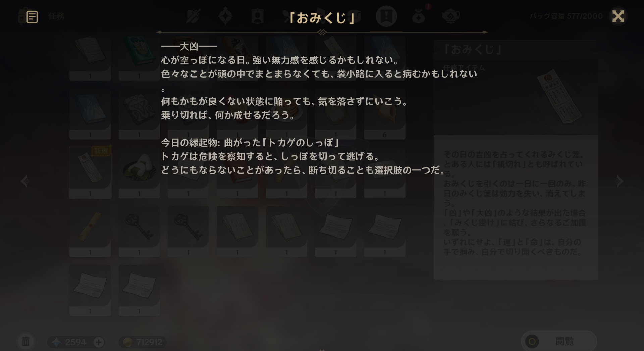Open the furnishings teapot tab
The width and height of the screenshot is (644, 351).
pyautogui.click(x=450, y=16)
